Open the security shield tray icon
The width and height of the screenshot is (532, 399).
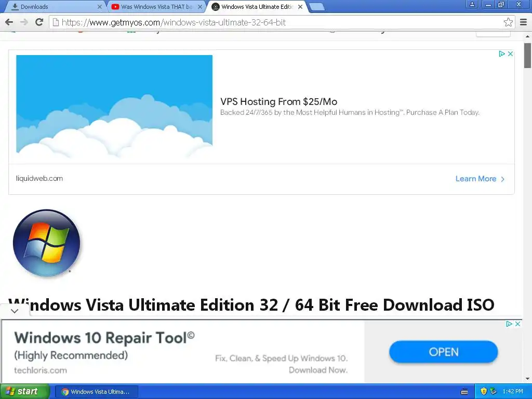[x=484, y=392]
